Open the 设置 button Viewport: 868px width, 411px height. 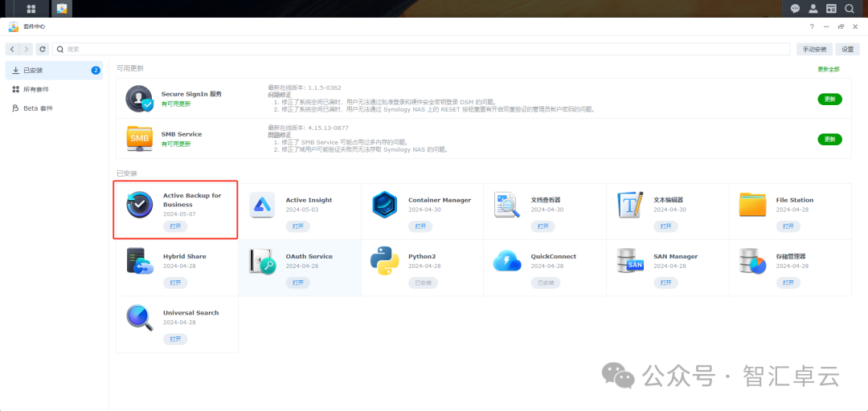pos(848,49)
